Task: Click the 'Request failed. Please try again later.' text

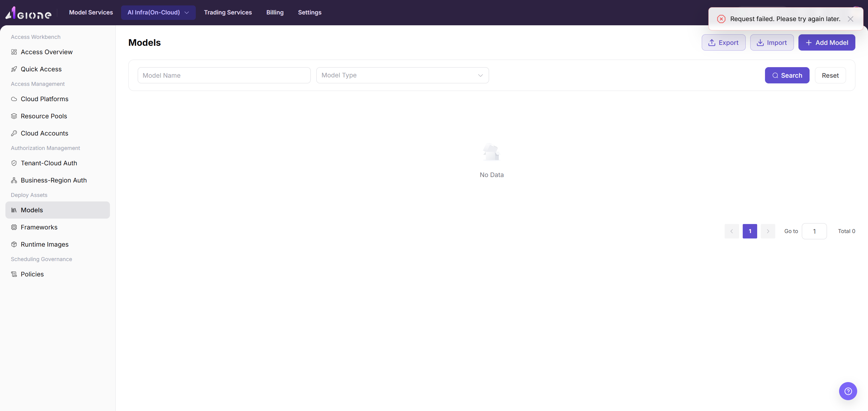Action: click(x=785, y=19)
